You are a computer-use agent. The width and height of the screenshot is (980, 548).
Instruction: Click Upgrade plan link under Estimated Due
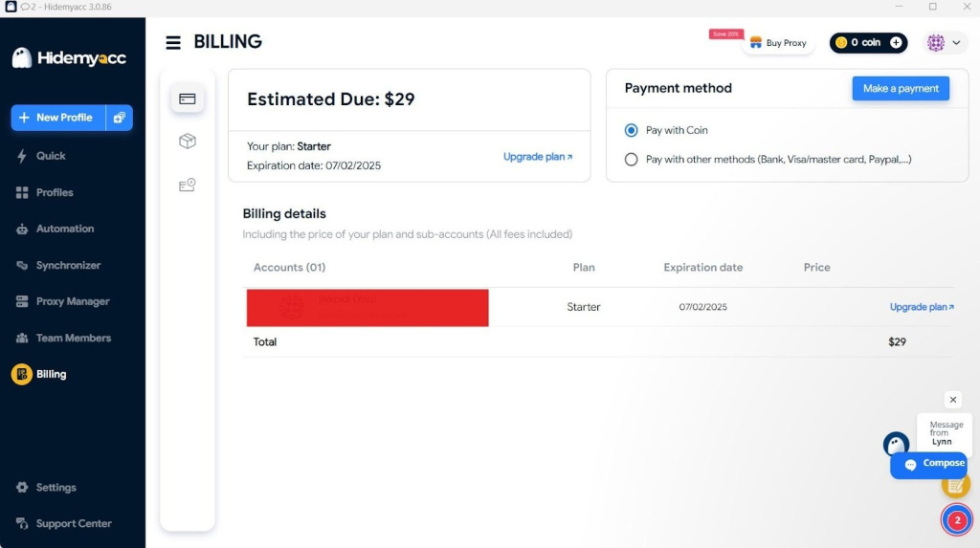pos(538,157)
